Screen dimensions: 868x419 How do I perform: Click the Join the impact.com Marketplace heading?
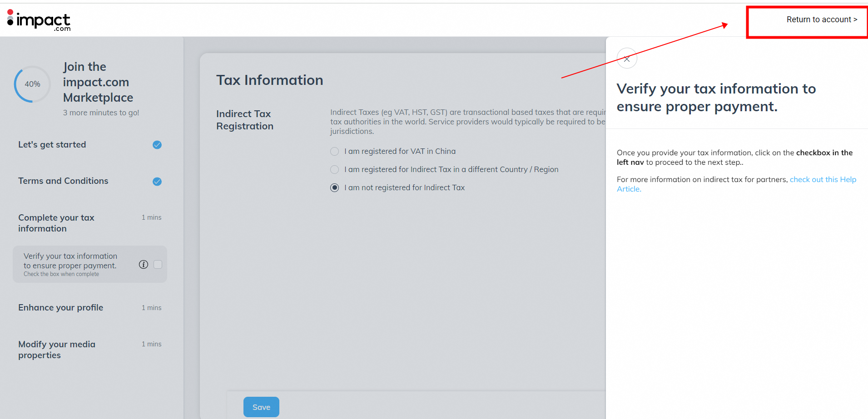point(98,82)
